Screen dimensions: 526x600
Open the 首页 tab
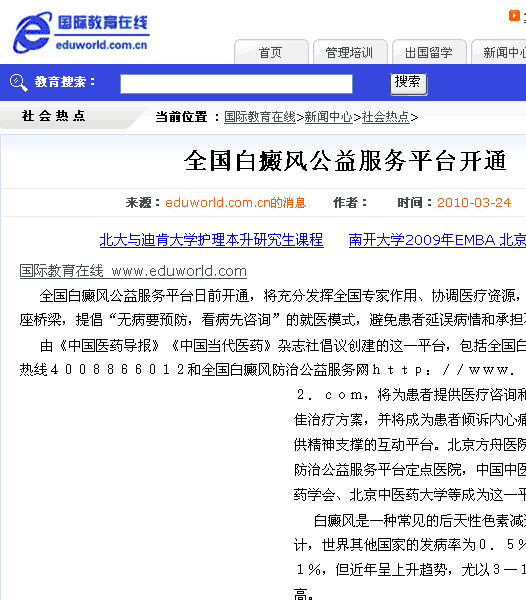(271, 52)
